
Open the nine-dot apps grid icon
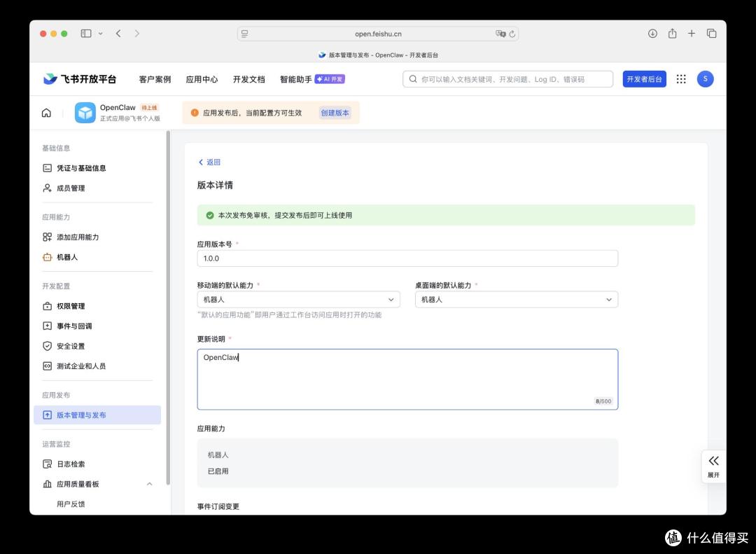[x=681, y=79]
